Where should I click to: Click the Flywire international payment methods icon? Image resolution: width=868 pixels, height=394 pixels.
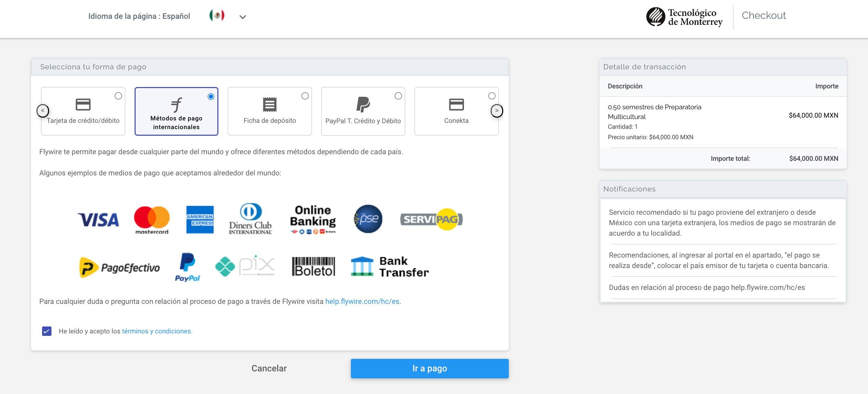point(176,104)
